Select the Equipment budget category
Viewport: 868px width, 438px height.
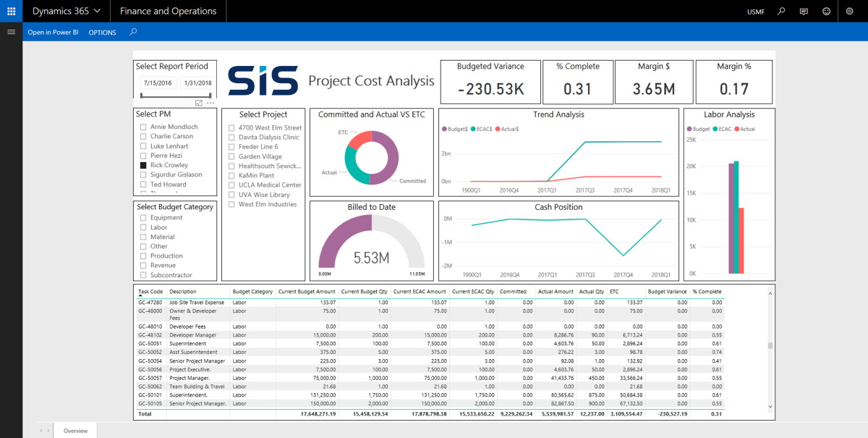point(143,218)
